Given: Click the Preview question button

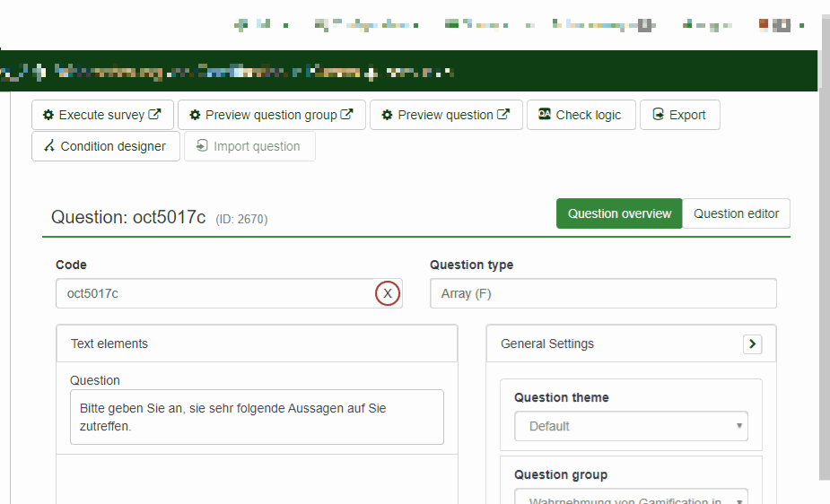Looking at the screenshot, I should pos(446,115).
